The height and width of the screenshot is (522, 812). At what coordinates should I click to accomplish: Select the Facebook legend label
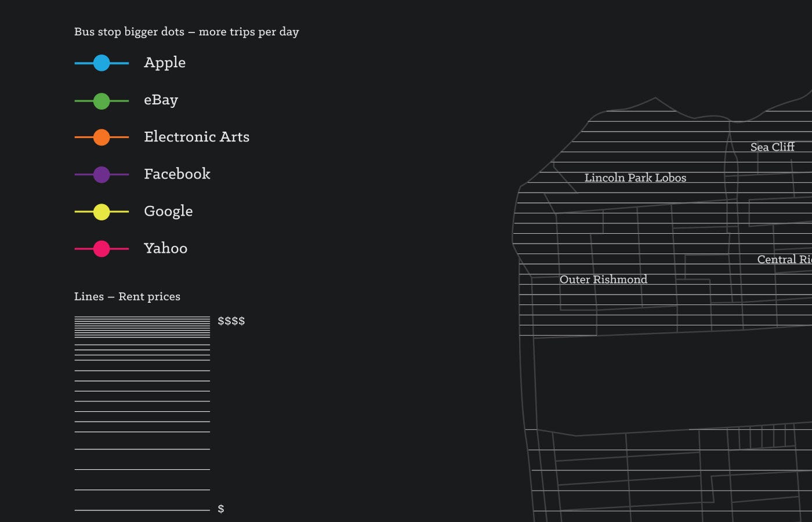pyautogui.click(x=177, y=174)
